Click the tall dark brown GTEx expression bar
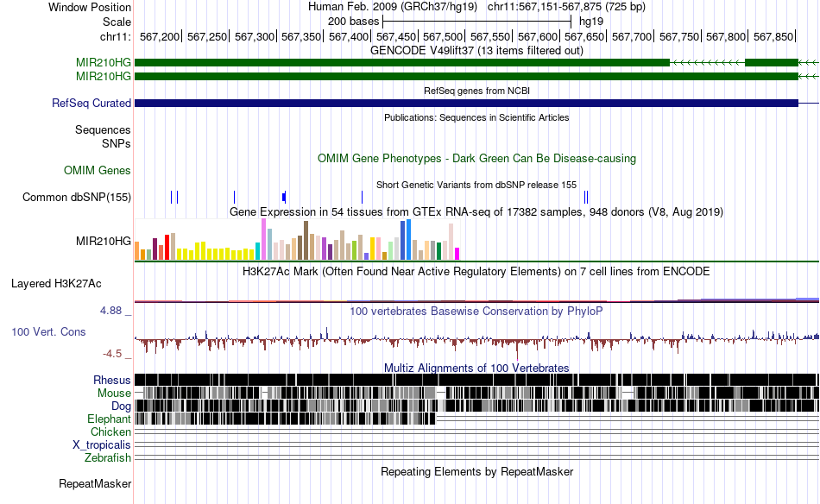The image size is (820, 504). coord(306,241)
